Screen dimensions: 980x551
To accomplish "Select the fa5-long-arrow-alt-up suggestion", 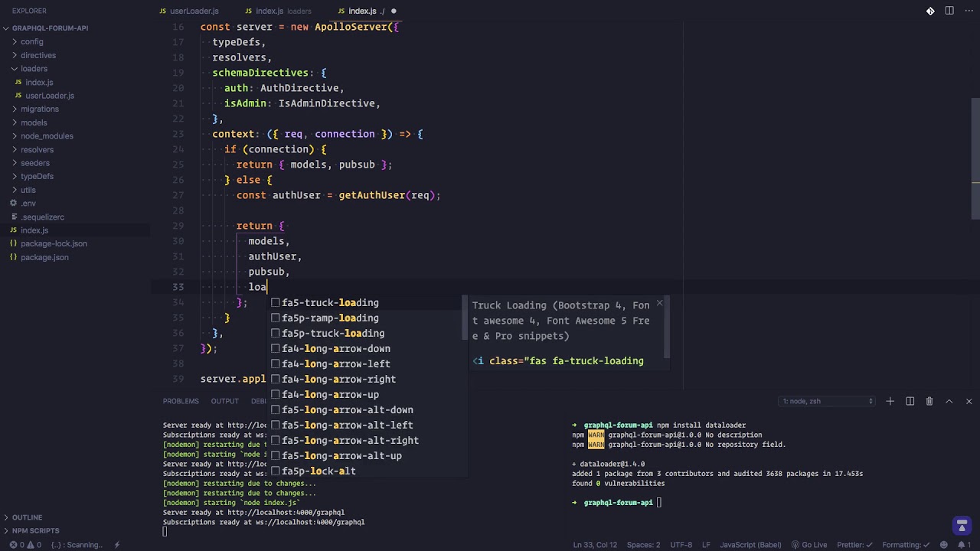I will click(x=368, y=455).
